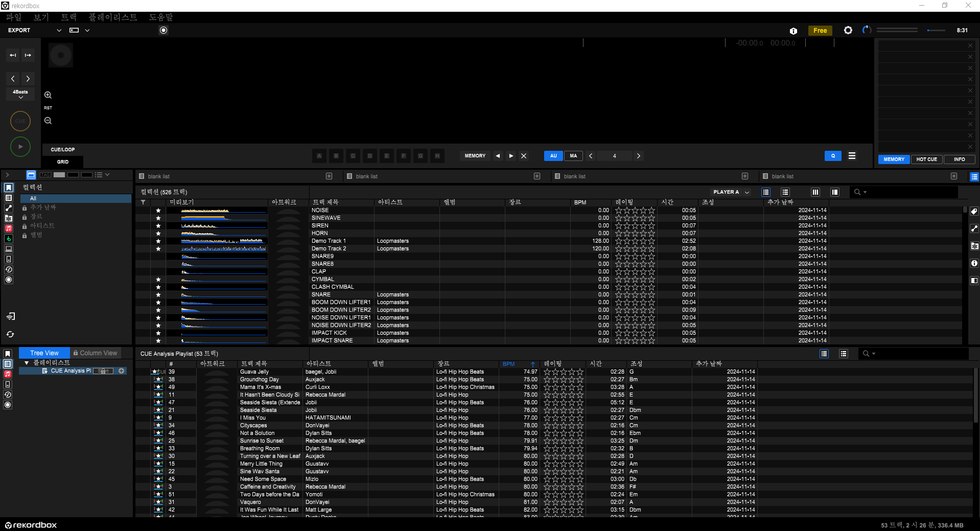This screenshot has width=980, height=531.
Task: Open the Playlists list icon in upper sidebar
Action: [x=9, y=198]
